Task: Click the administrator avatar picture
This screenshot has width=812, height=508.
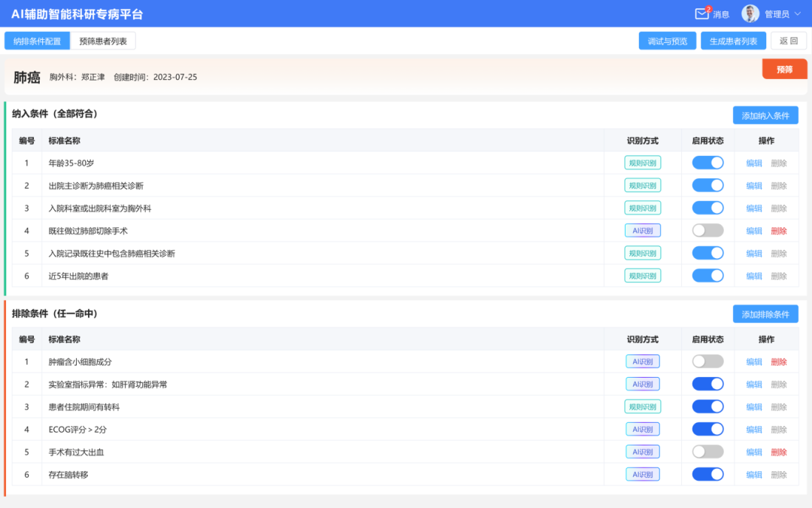Action: click(x=750, y=14)
